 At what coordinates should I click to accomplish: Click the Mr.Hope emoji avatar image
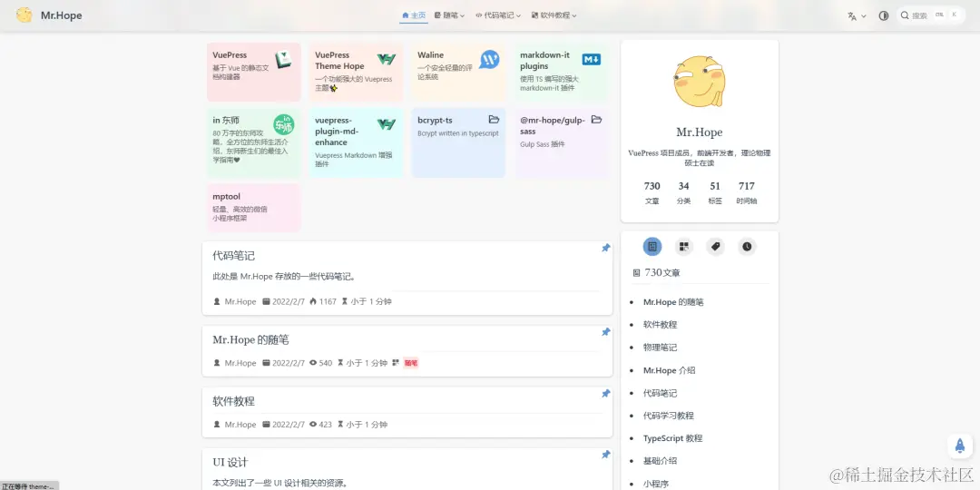[699, 82]
